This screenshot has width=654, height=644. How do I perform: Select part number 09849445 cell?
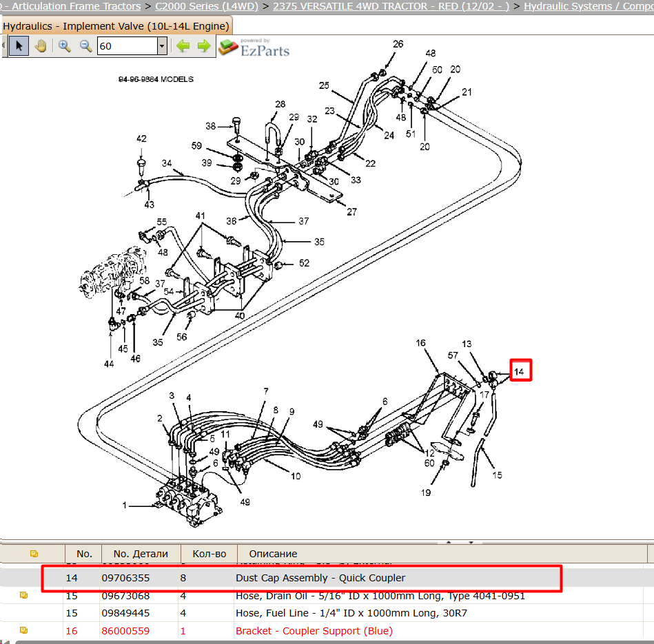[125, 613]
